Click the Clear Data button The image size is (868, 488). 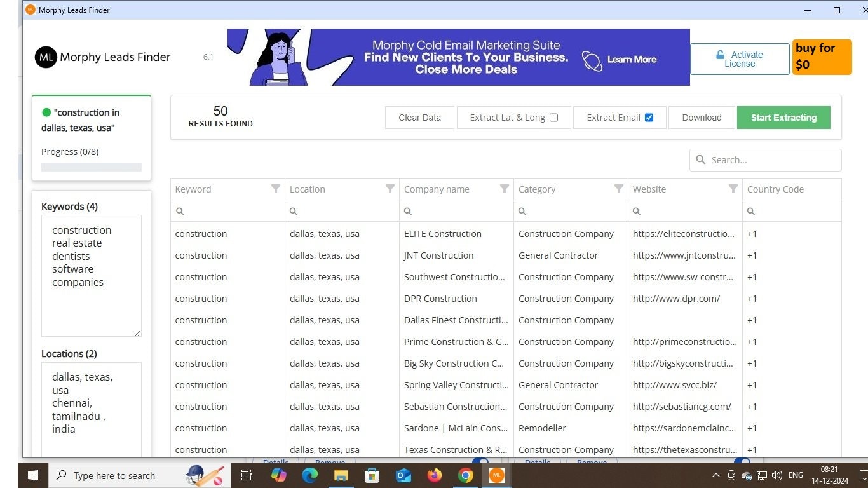(x=419, y=118)
